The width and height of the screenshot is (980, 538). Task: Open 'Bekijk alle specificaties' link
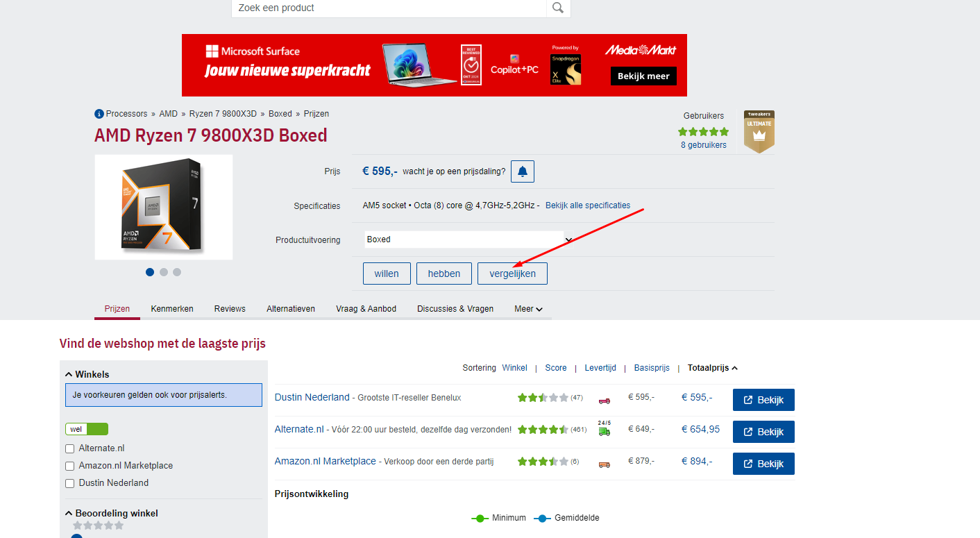click(588, 205)
